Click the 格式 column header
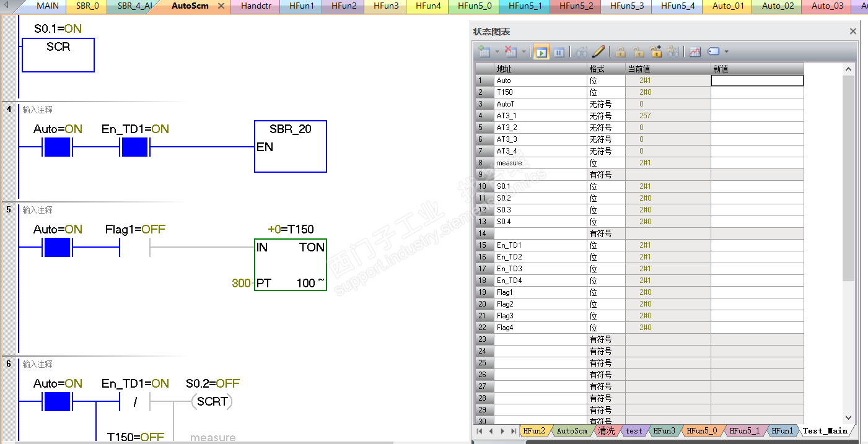This screenshot has width=868, height=444. click(606, 69)
